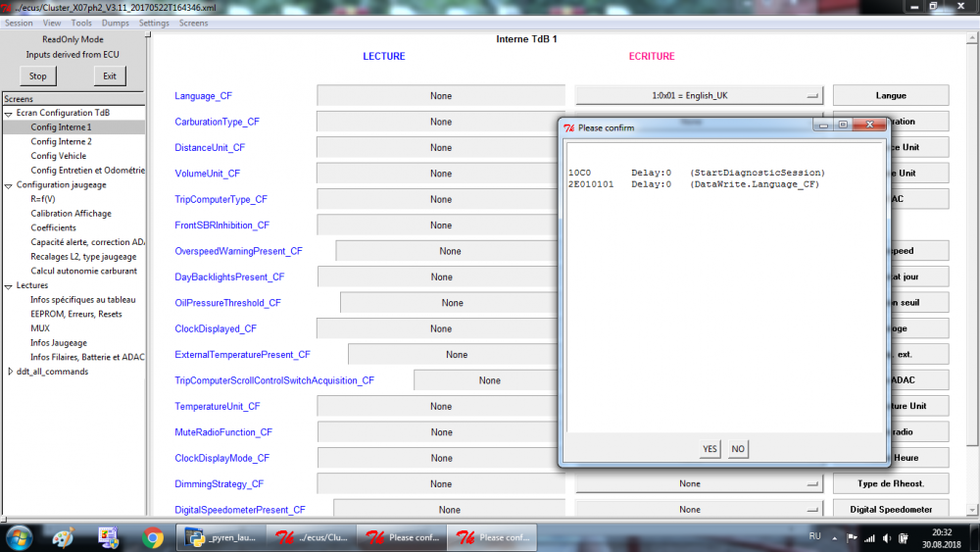Screen dimensions: 980x552
Task: Select MUX screen
Action: tap(40, 328)
